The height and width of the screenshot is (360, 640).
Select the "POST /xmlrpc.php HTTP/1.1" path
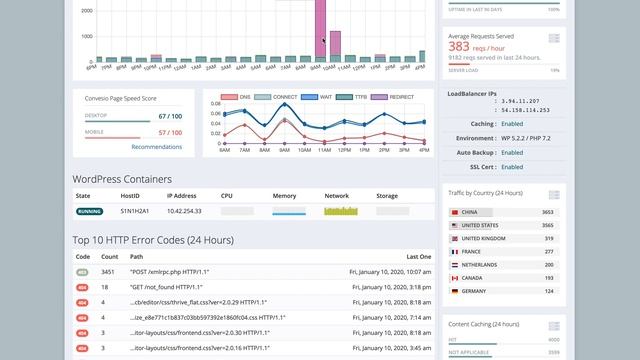169,272
